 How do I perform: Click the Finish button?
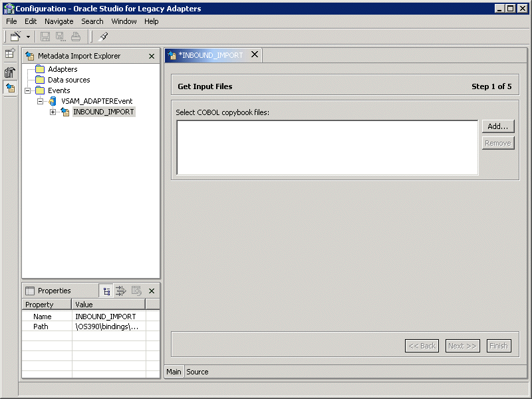click(x=499, y=346)
